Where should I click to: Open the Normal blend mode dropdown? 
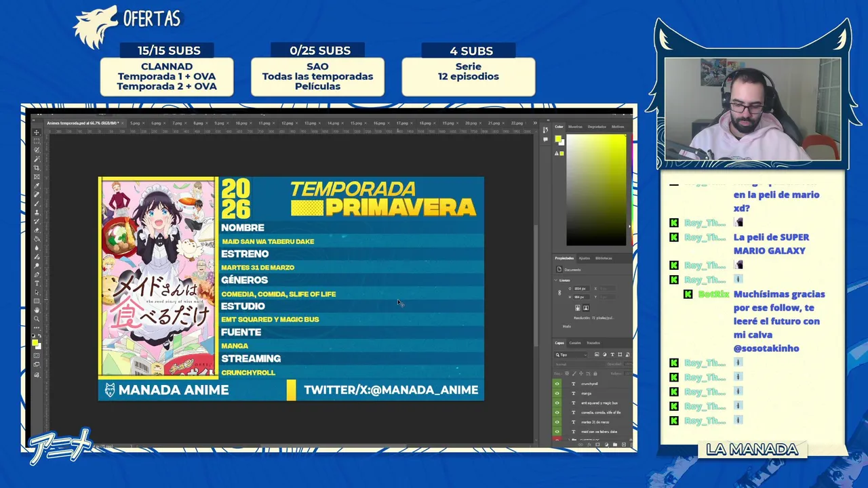pos(580,364)
